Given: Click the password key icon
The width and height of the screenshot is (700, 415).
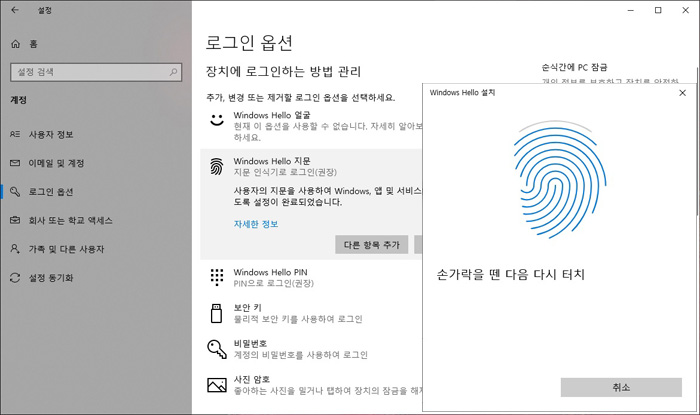Looking at the screenshot, I should pos(216,347).
